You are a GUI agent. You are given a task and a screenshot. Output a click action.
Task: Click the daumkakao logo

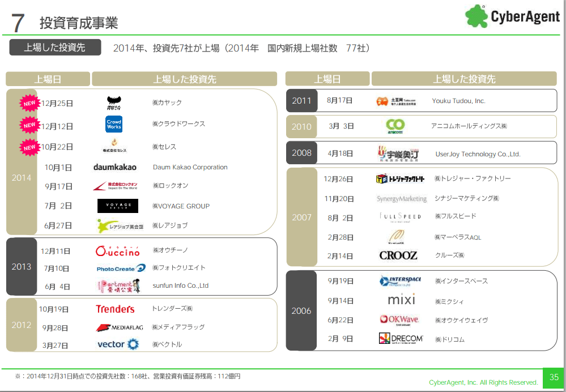[x=114, y=167]
